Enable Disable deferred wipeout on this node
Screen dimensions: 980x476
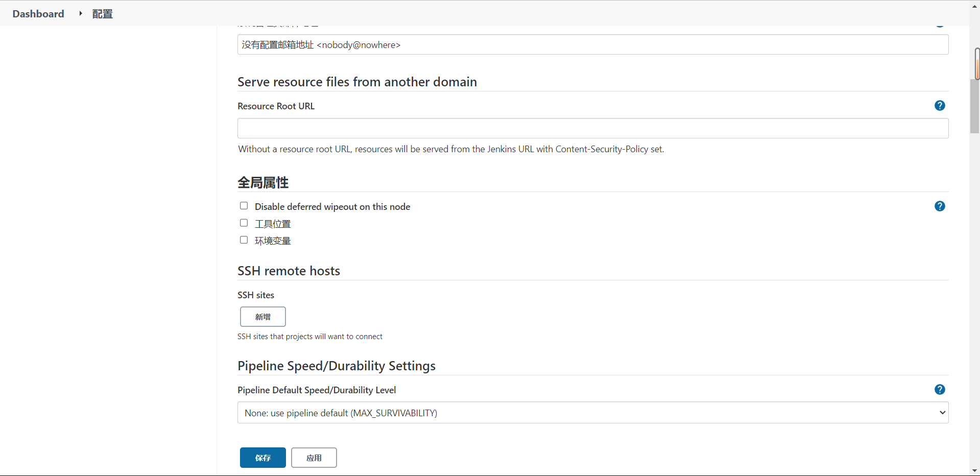(244, 206)
